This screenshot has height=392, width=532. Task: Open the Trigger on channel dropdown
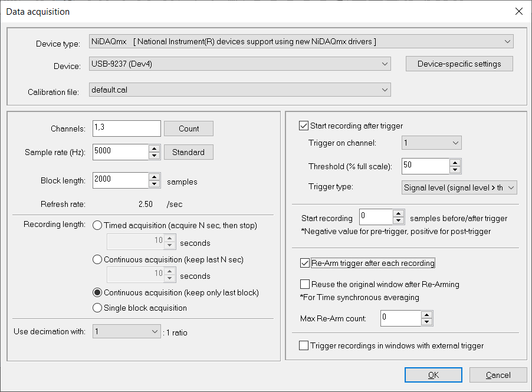pos(431,143)
